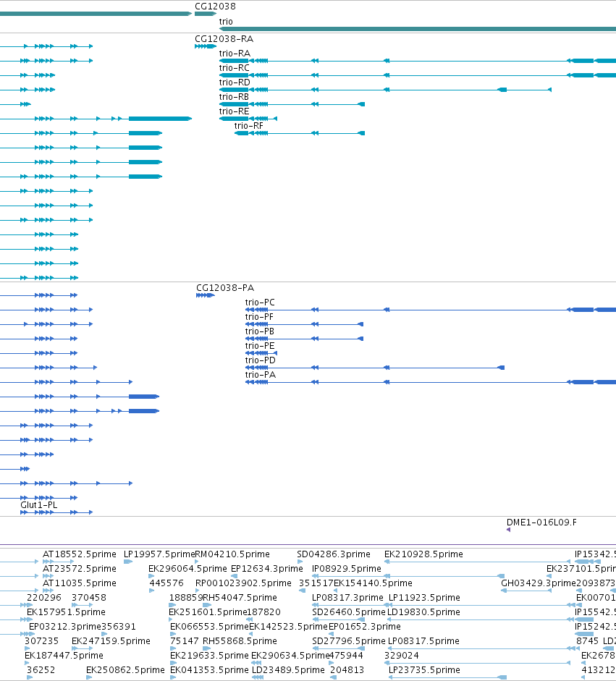Click the LP19957.5prime EST label
The image size is (616, 681).
point(159,554)
